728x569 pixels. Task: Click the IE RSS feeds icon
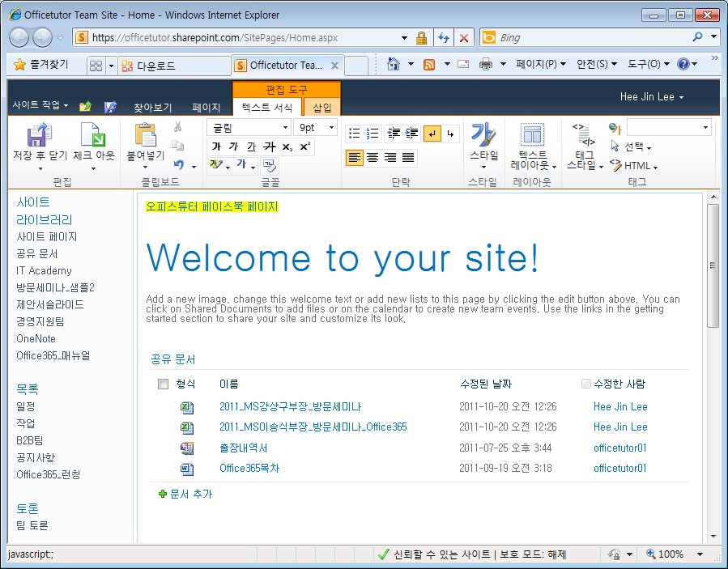[x=429, y=65]
